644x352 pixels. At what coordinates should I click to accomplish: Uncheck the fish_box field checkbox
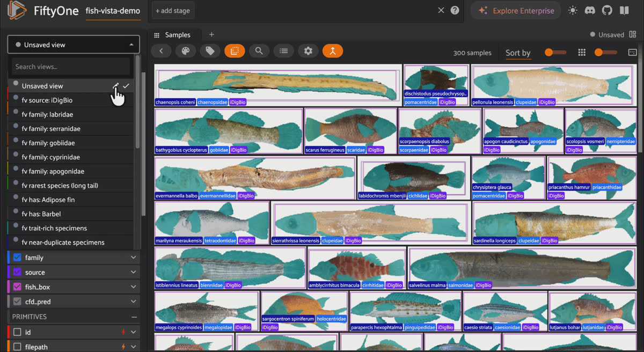[17, 287]
